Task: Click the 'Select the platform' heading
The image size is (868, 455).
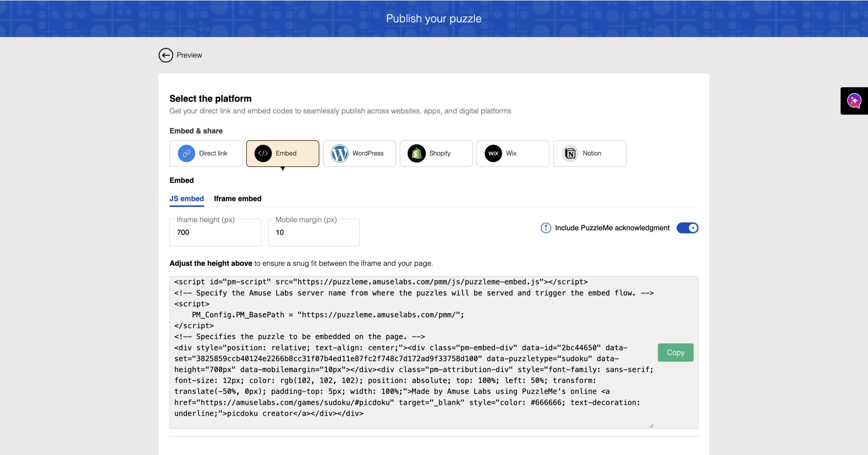Action: tap(211, 99)
